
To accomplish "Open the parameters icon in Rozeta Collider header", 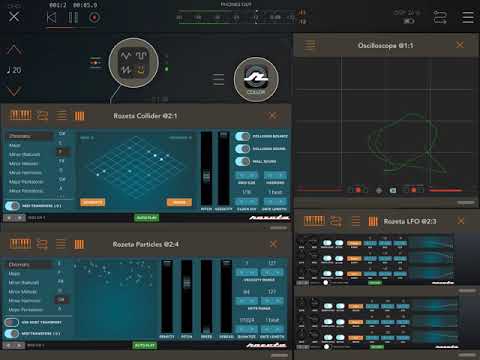I will click(79, 116).
